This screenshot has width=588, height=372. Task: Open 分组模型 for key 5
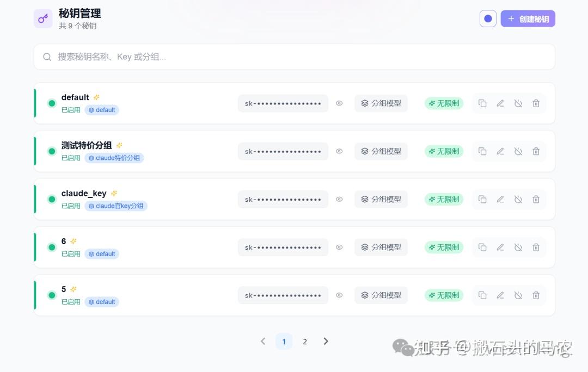point(381,295)
